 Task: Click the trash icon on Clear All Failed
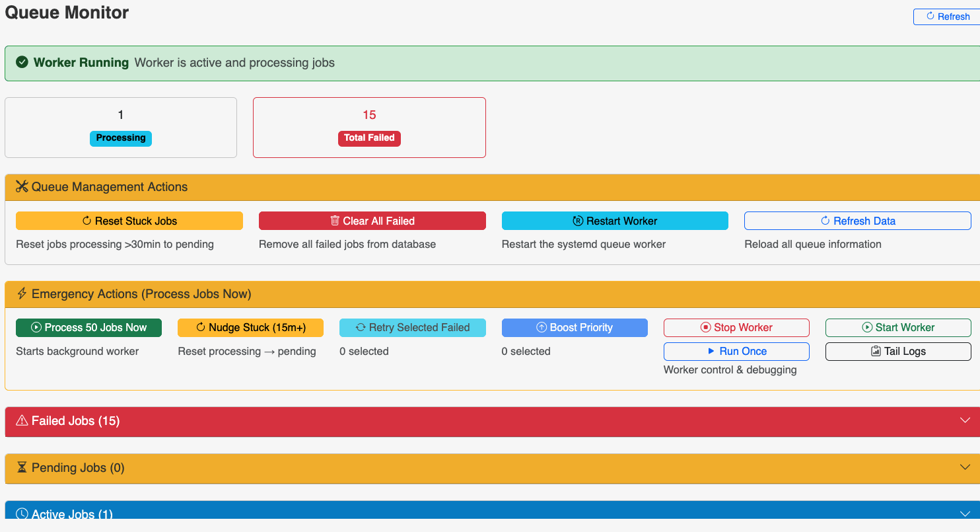335,221
